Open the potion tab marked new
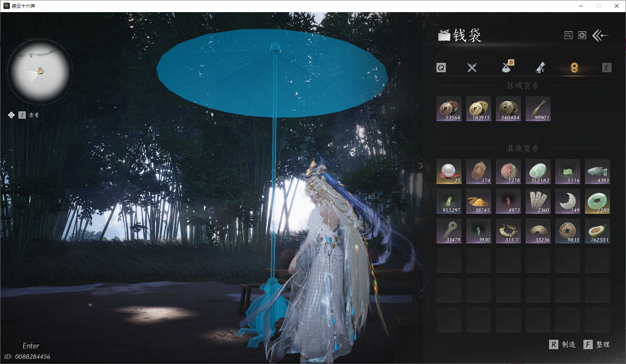Screen dimensions: 626x364 click(x=507, y=67)
